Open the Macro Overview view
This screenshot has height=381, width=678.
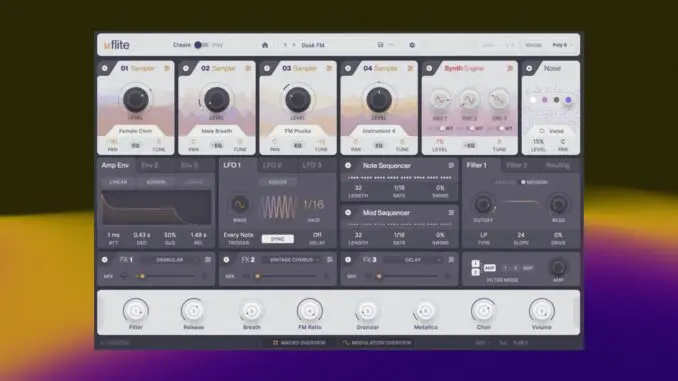pyautogui.click(x=299, y=343)
